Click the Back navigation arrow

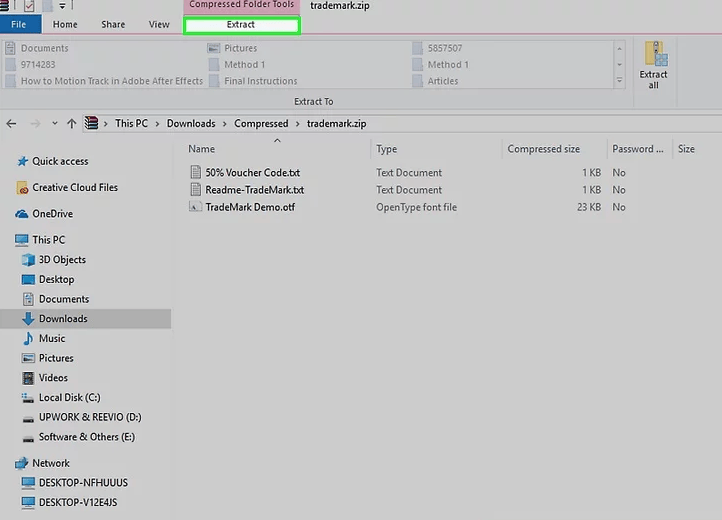(12, 124)
